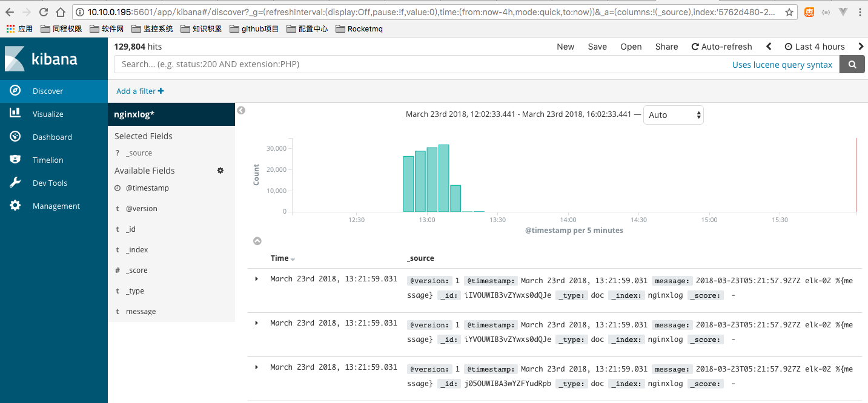Open Visualize bar chart icon

click(x=15, y=113)
